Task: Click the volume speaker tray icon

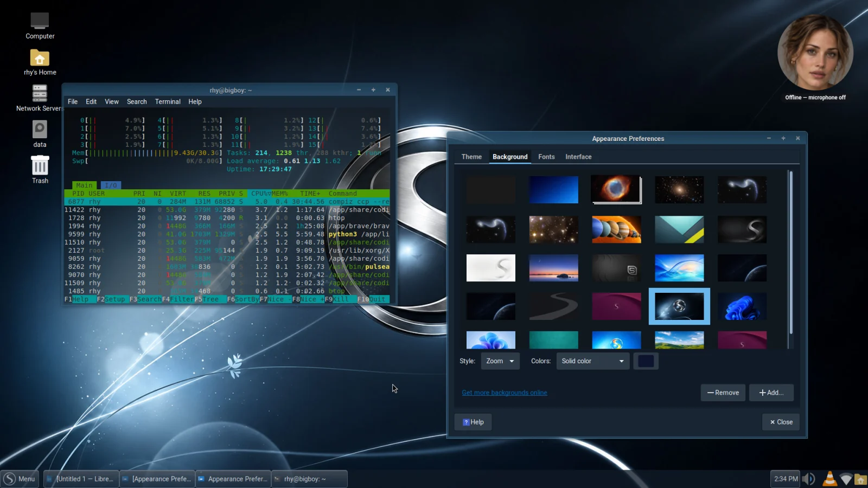Action: point(809,479)
